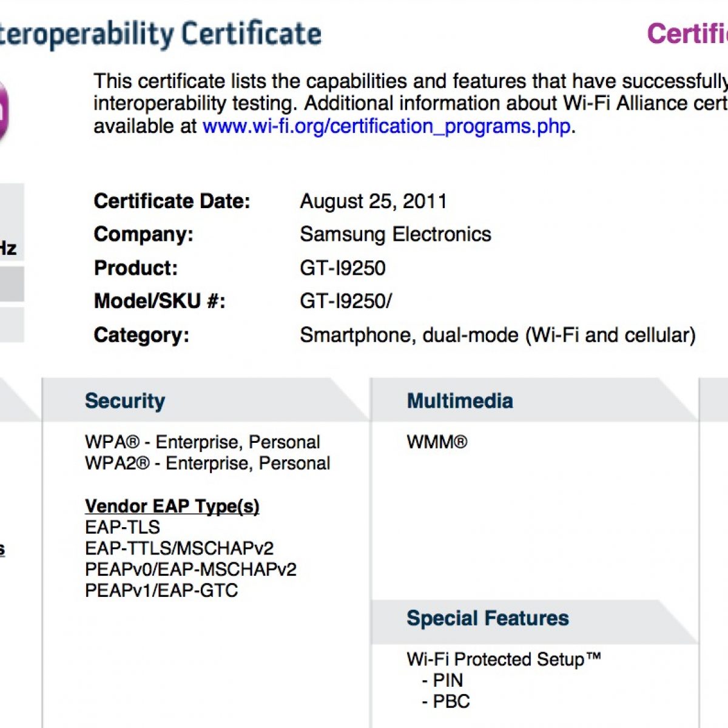
Task: Click the WMM® multimedia entry
Action: coord(437,442)
